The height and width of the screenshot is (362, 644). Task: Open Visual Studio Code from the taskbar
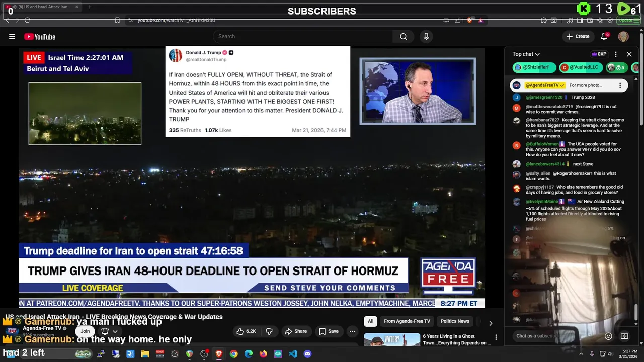tap(293, 354)
